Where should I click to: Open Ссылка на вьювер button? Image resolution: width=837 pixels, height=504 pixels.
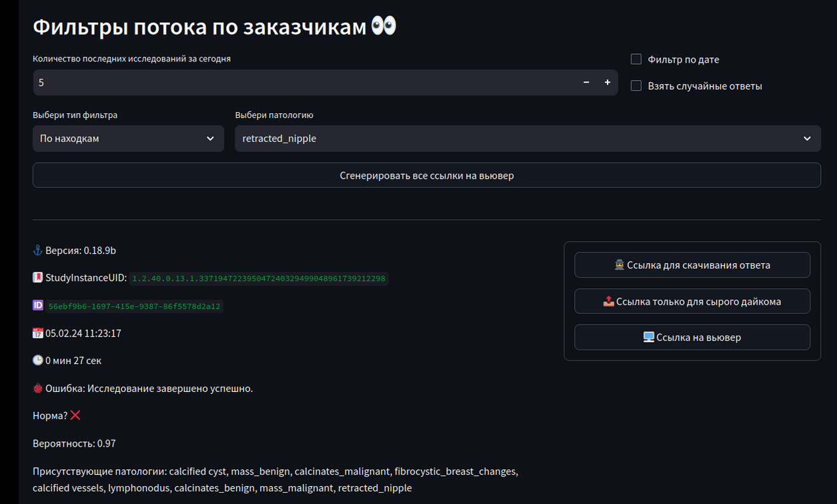click(692, 337)
